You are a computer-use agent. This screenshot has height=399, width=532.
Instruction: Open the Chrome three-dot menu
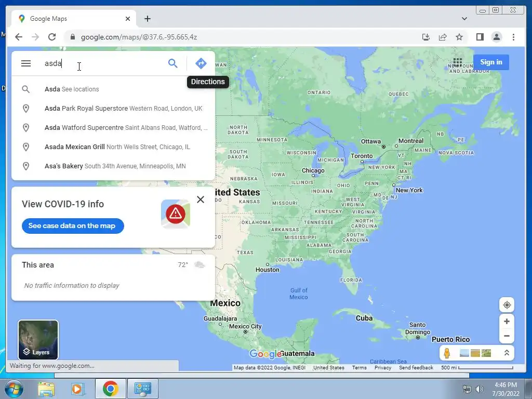(513, 37)
